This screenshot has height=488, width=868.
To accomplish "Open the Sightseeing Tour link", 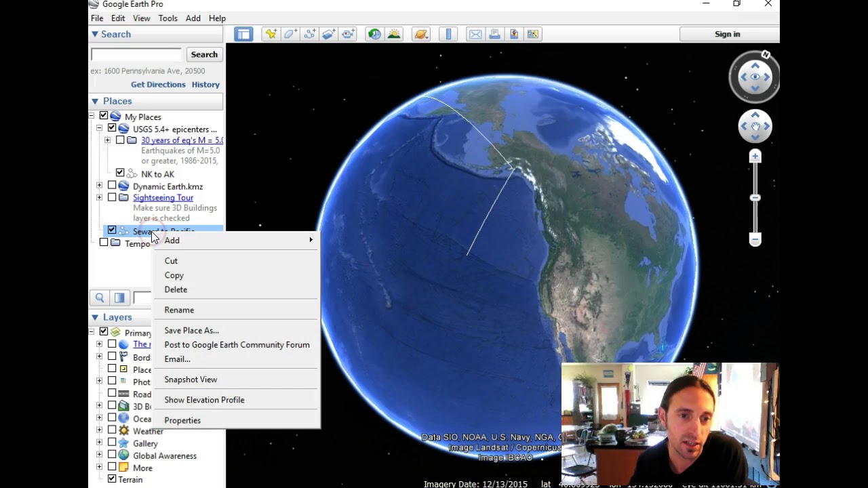I will pos(163,197).
